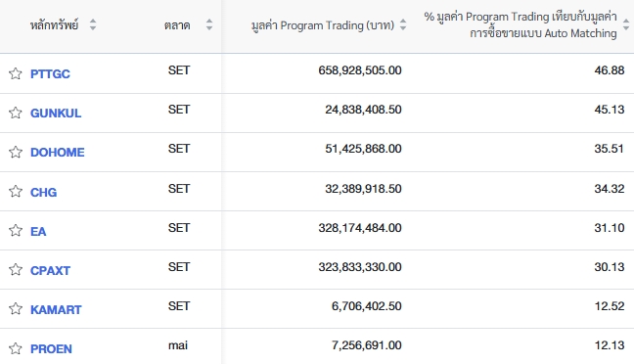Viewport: 634px width, 364px height.
Task: Click the star icon beside EA
Action: (x=16, y=231)
